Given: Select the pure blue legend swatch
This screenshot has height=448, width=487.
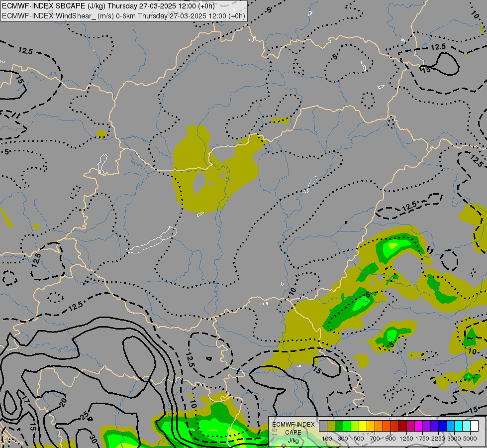Looking at the screenshot, I should [x=443, y=426].
